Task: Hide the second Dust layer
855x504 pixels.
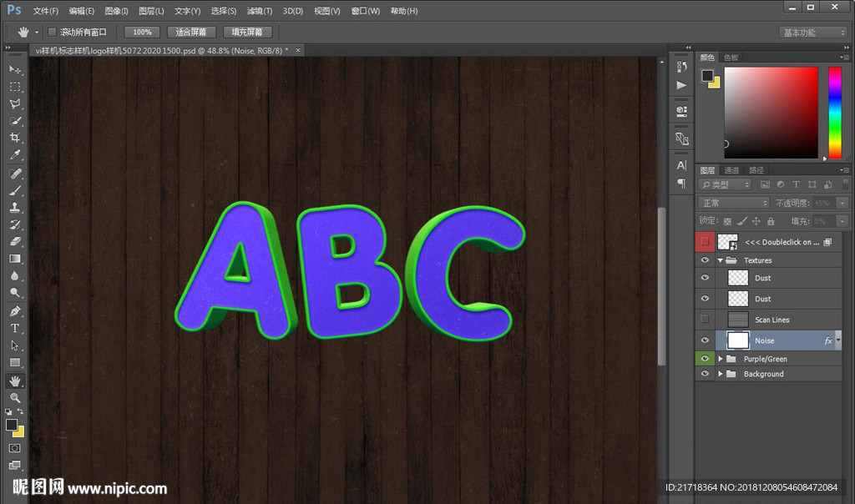Action: pos(705,298)
